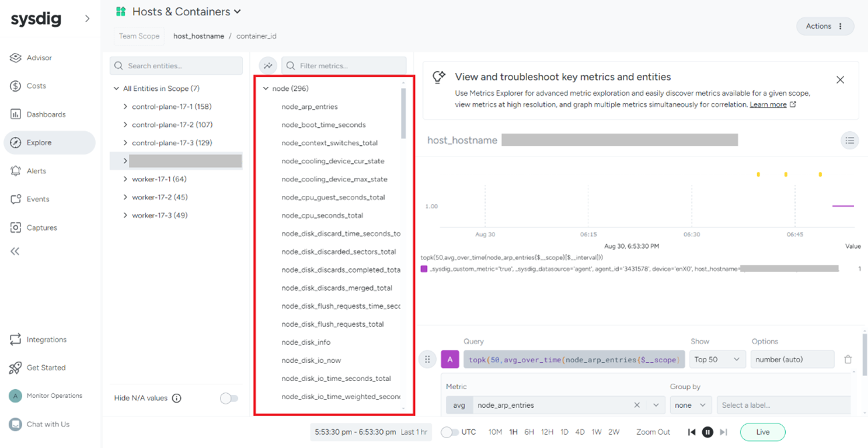Click the Get Started rocket icon
This screenshot has height=448, width=868.
coord(16,368)
